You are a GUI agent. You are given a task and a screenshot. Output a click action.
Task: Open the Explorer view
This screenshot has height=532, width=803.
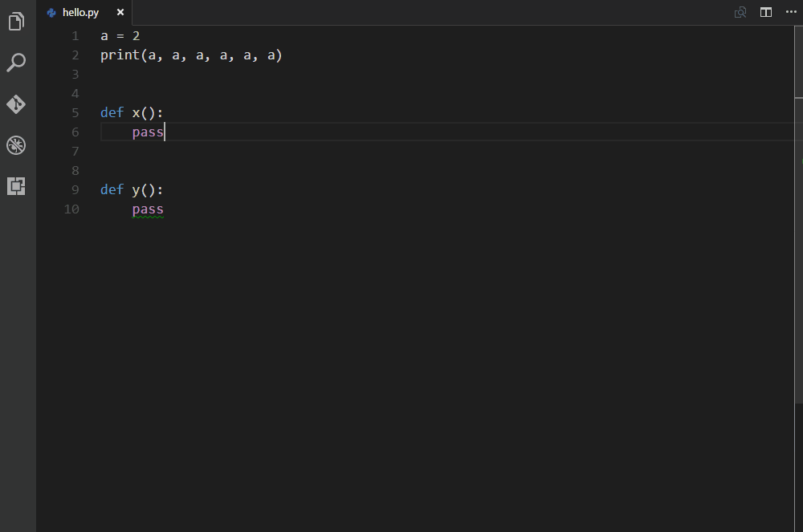pyautogui.click(x=16, y=22)
